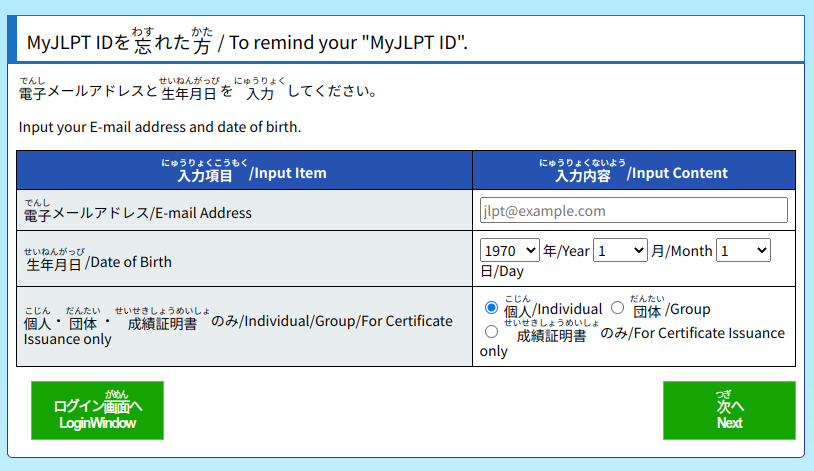
Task: Open the birth Month dropdown
Action: (x=620, y=251)
